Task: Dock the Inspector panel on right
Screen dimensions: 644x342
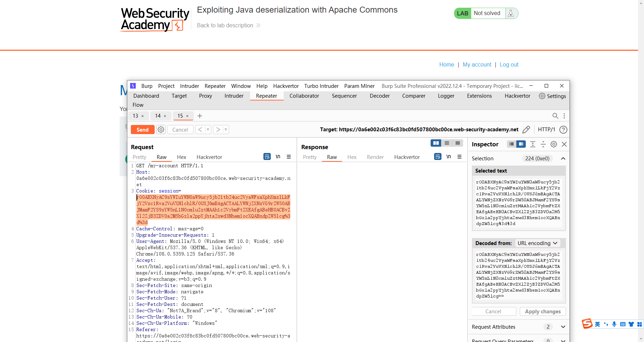Action: (521, 144)
